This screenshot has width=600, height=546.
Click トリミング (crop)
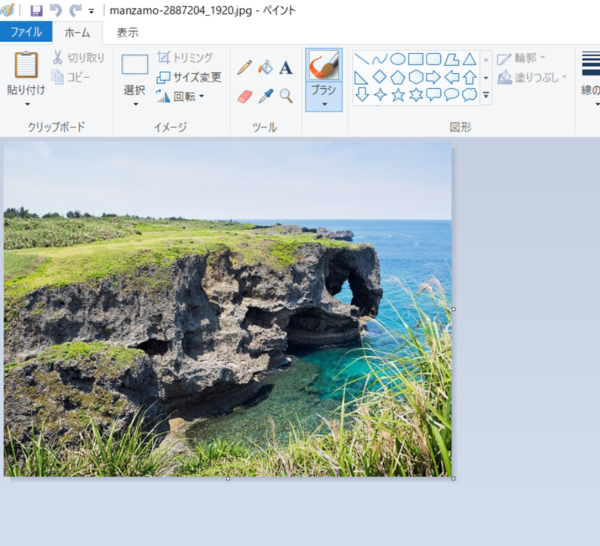[185, 58]
